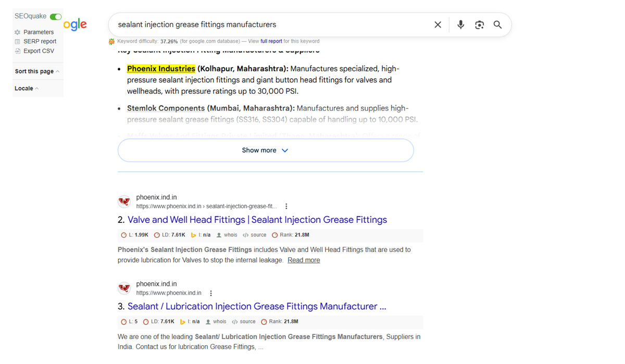Viewport: 625px width, 364px height.
Task: Click Rank: 21.8M in result 3
Action: click(x=280, y=322)
